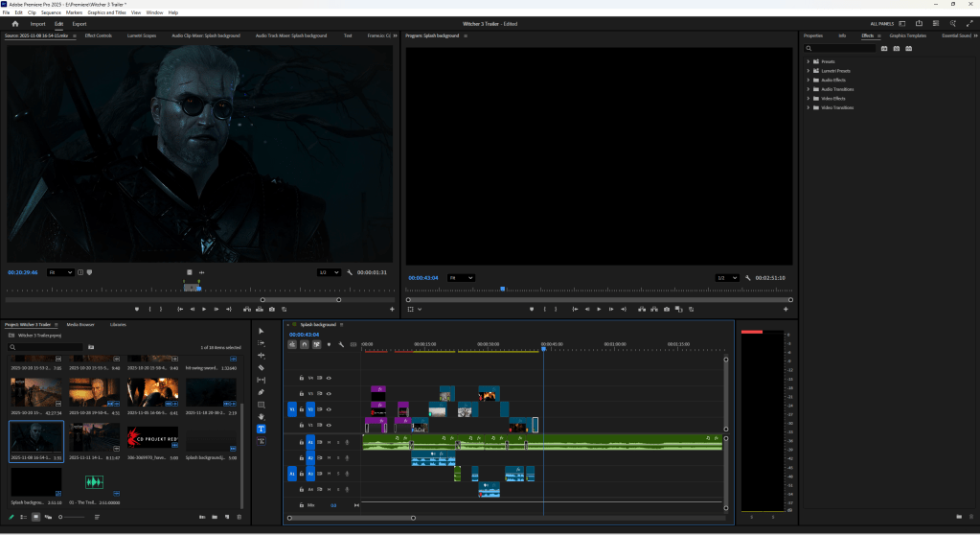
Task: Pick the Pen tool
Action: pyautogui.click(x=262, y=392)
